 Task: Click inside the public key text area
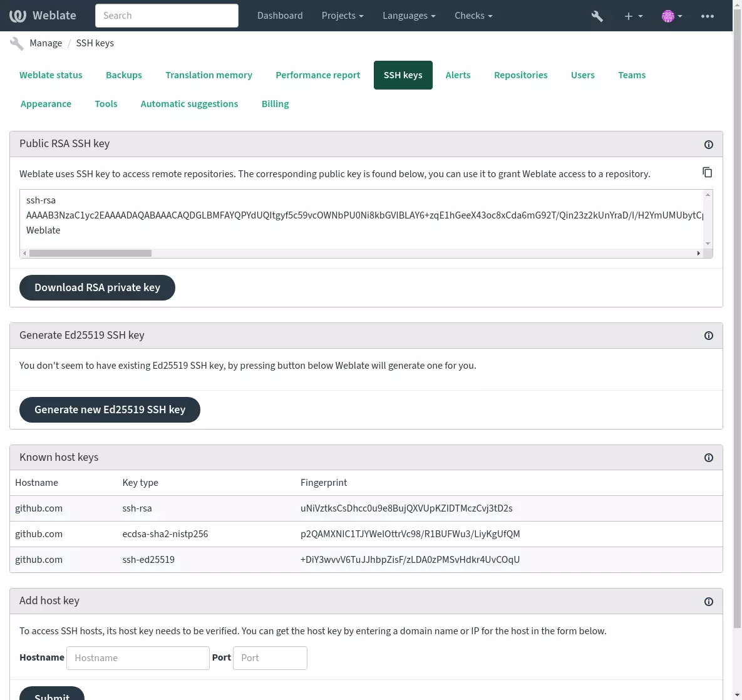(361, 220)
